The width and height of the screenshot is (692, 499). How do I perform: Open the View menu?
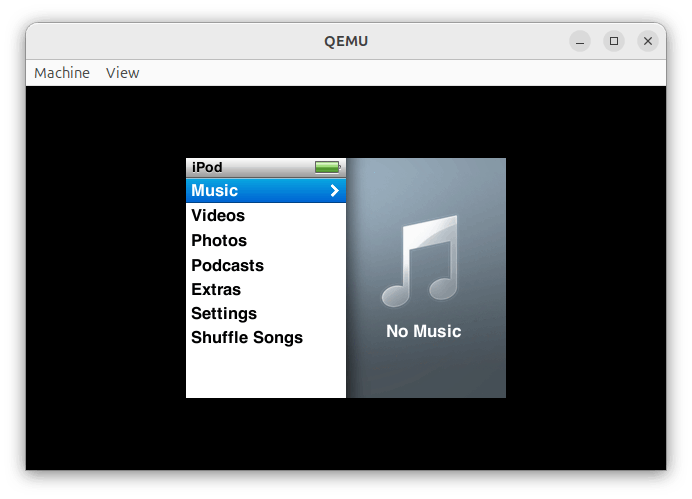(122, 73)
